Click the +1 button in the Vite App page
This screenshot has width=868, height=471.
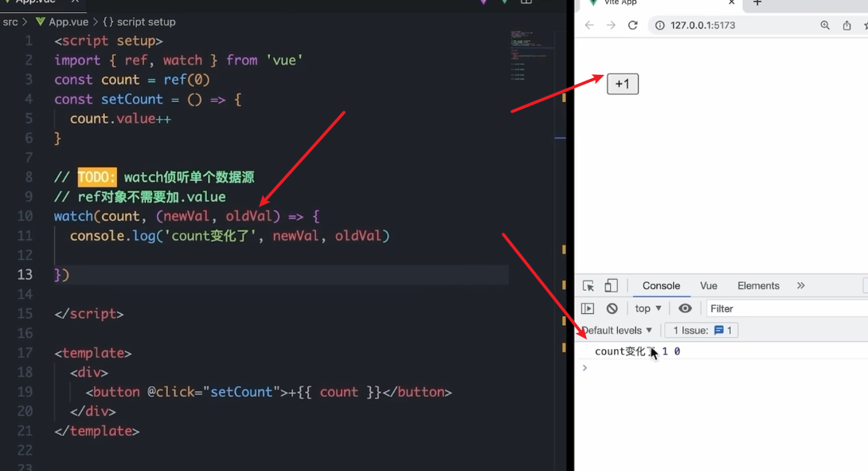622,84
